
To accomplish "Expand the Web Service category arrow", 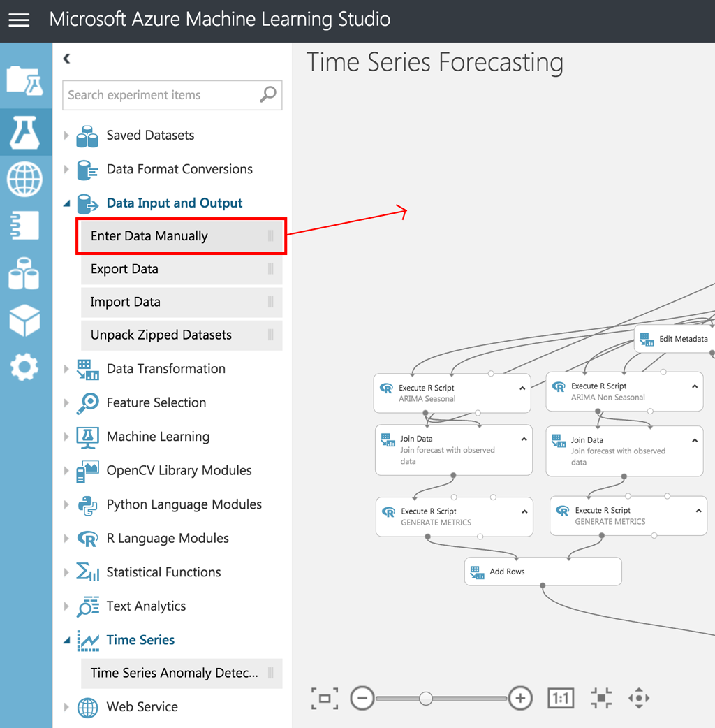I will click(66, 706).
